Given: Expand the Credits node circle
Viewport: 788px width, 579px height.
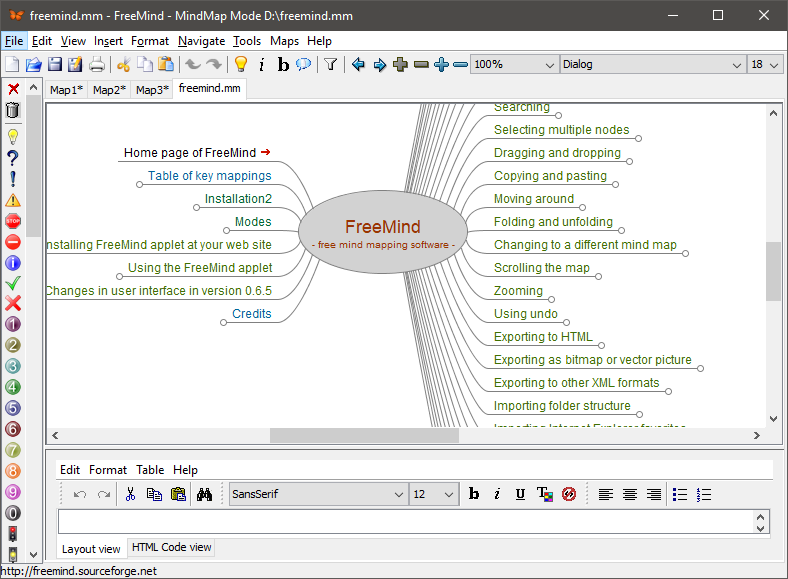Looking at the screenshot, I should (x=223, y=323).
